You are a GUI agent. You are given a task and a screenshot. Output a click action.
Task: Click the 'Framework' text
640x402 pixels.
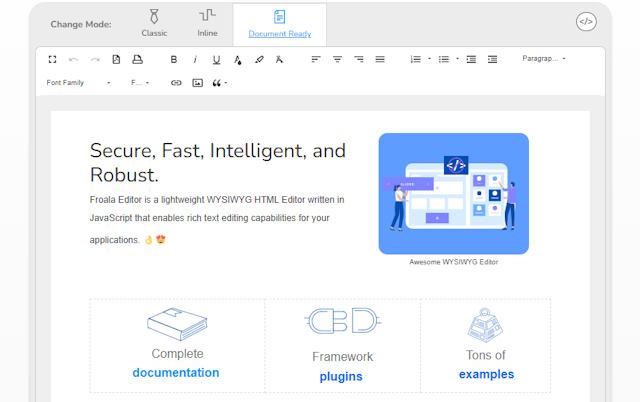coord(342,357)
